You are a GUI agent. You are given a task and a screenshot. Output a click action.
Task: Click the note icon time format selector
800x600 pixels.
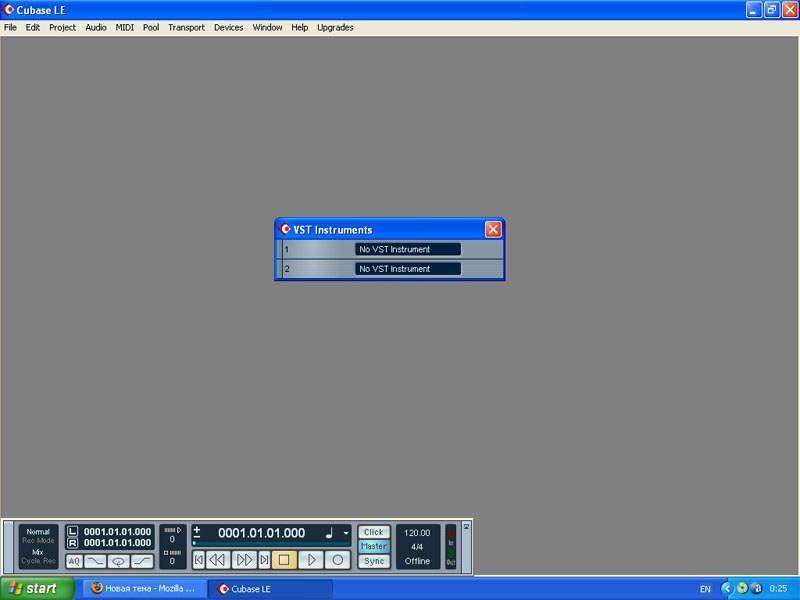pyautogui.click(x=330, y=533)
